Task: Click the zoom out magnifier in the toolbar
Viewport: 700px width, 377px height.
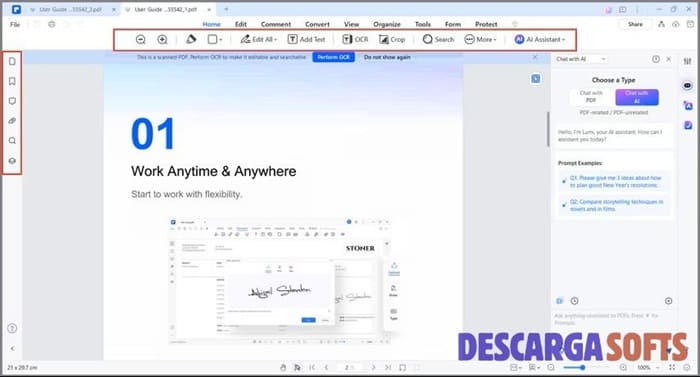Action: click(x=140, y=39)
